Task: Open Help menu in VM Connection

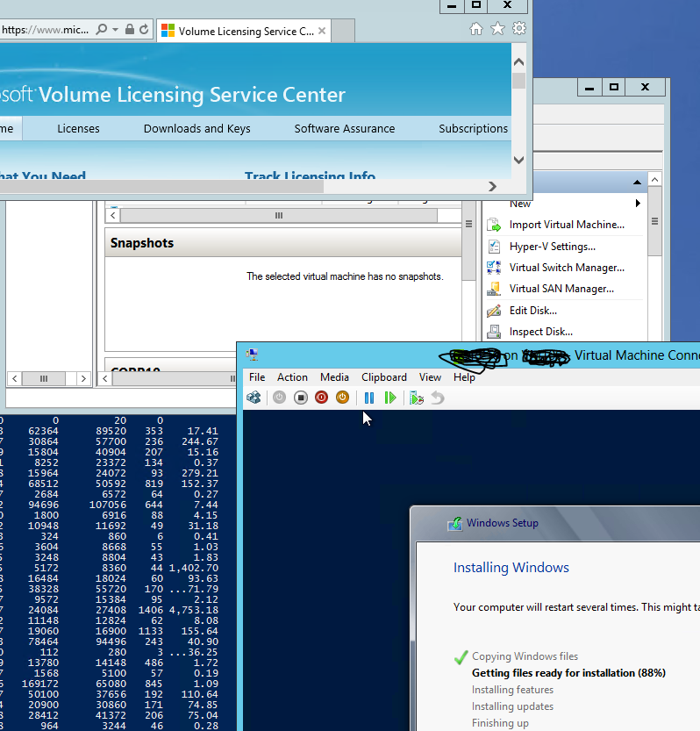Action: click(464, 377)
